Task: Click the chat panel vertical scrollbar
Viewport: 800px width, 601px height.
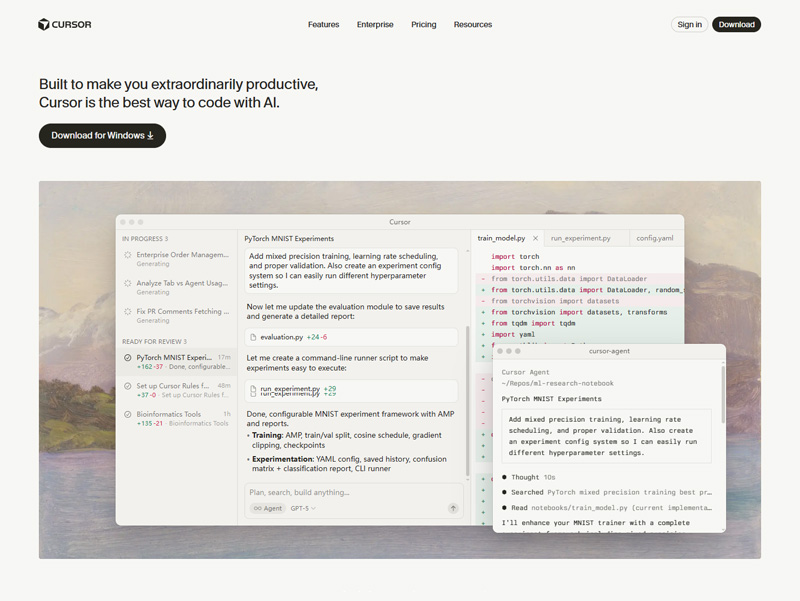Action: pos(467,400)
